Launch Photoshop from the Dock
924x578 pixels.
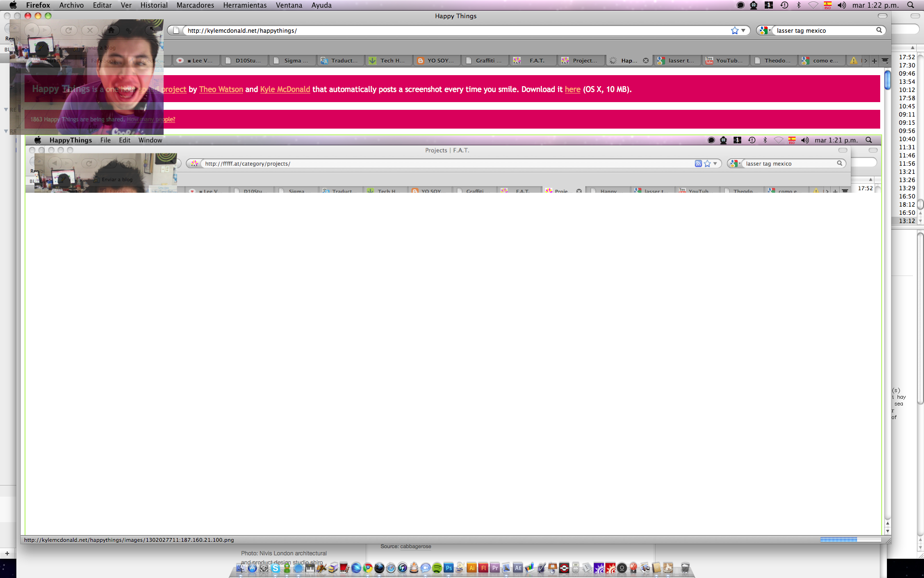(449, 568)
